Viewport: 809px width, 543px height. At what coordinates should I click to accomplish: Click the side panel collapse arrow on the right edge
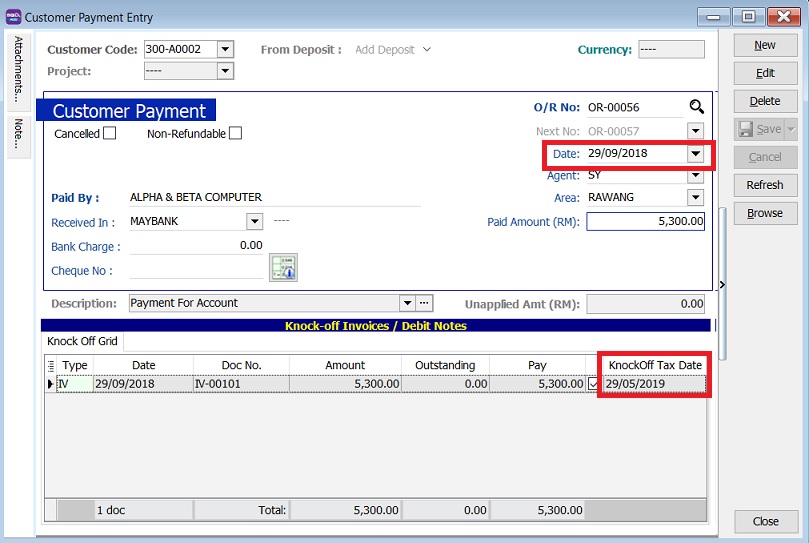point(721,285)
